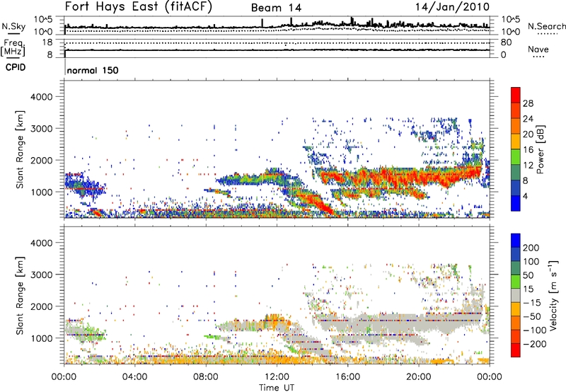The height and width of the screenshot is (392, 566).
Task: Click the velocity panel's "Slant Range [km]" label
Action: (20, 295)
